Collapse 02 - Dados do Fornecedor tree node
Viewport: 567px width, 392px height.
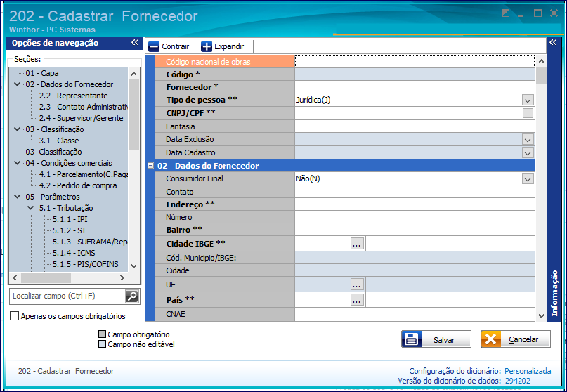coord(18,84)
